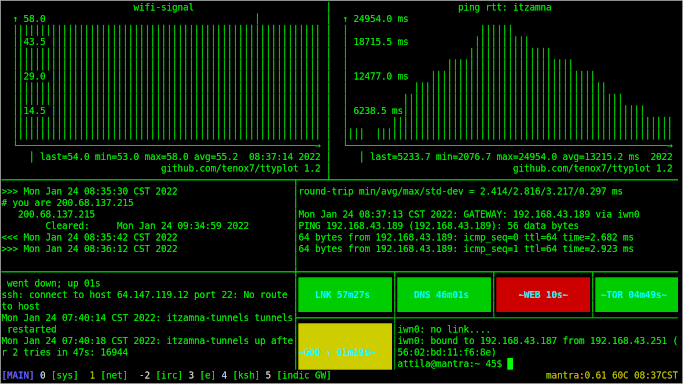Click the 08:37:14 2022 timestamp under wifi plot

[x=284, y=157]
